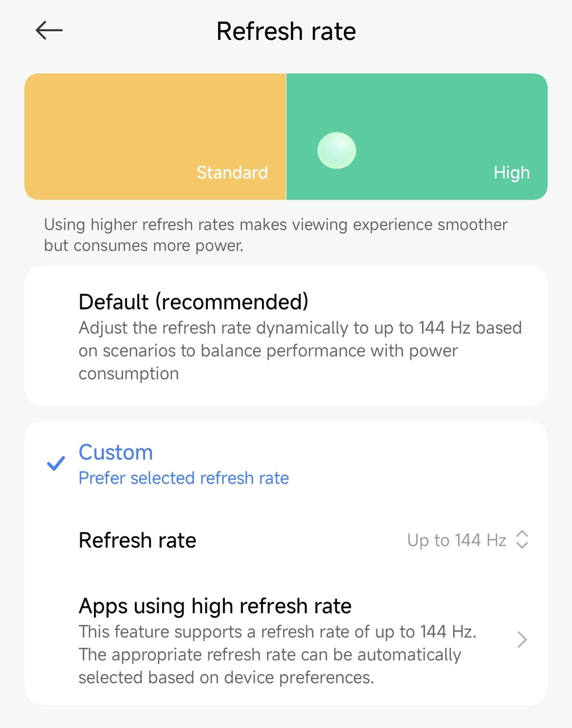Image resolution: width=572 pixels, height=728 pixels.
Task: Tap the "Refresh rate" setting row label
Action: 137,540
